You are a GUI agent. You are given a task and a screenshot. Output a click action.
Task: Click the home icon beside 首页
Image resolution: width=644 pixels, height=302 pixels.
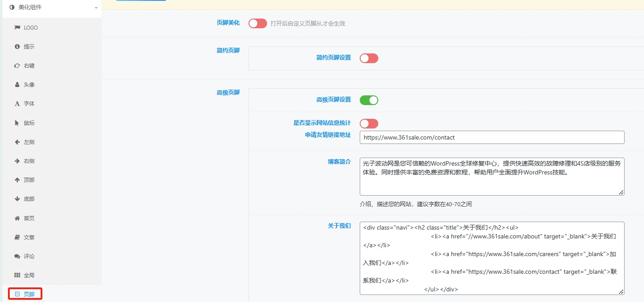17,218
